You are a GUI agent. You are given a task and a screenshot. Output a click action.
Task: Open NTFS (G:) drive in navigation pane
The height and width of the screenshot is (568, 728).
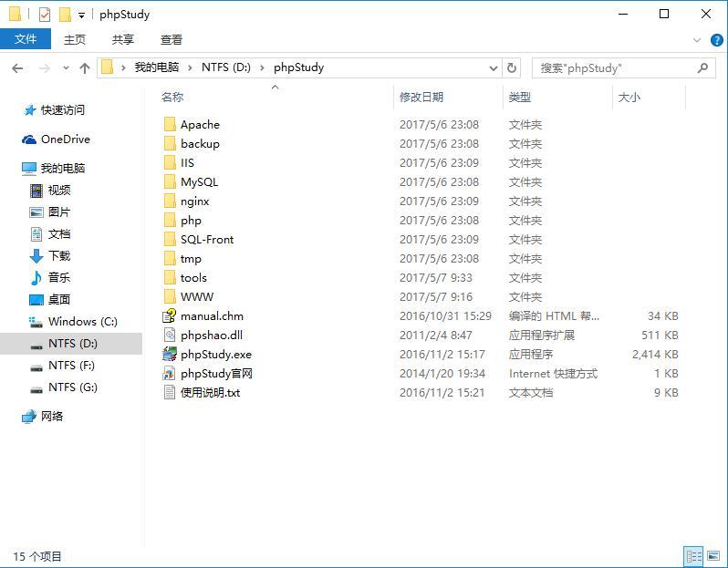[73, 387]
